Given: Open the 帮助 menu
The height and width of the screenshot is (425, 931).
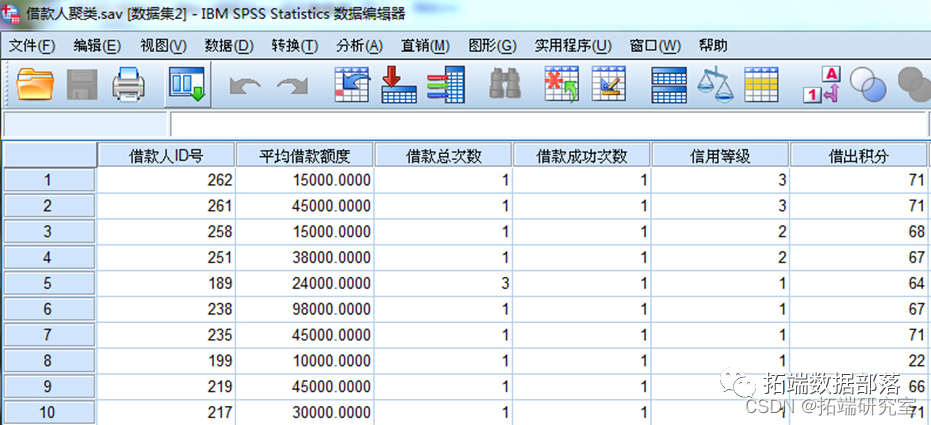Looking at the screenshot, I should tap(713, 46).
